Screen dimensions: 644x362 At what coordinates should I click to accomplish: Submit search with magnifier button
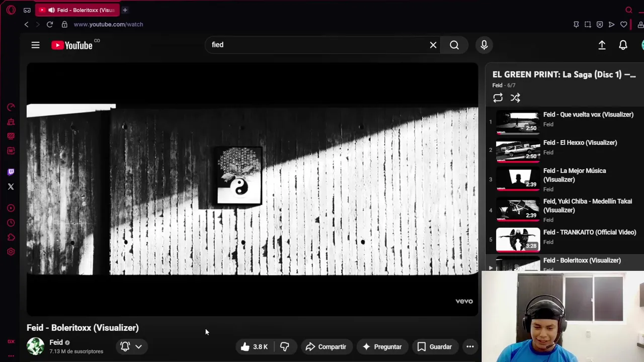[x=454, y=45]
